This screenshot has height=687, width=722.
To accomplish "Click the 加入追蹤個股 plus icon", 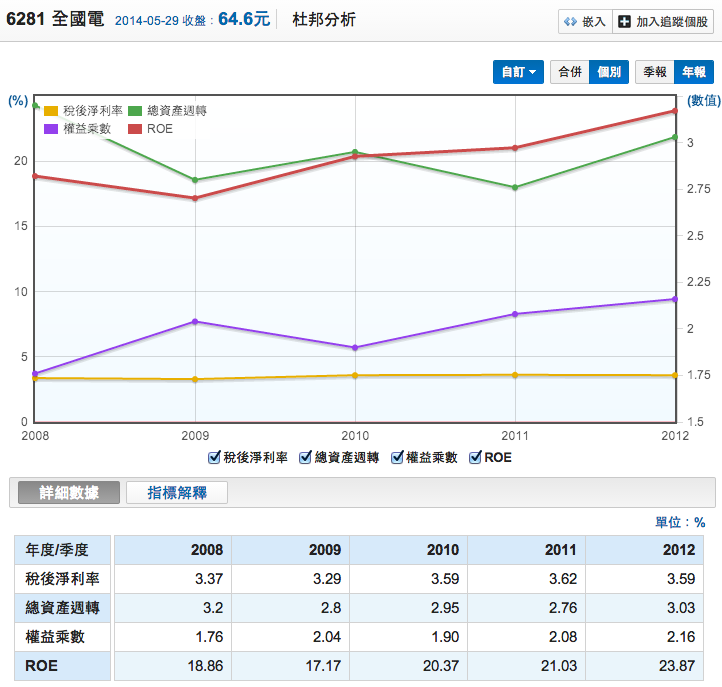I will [x=623, y=21].
